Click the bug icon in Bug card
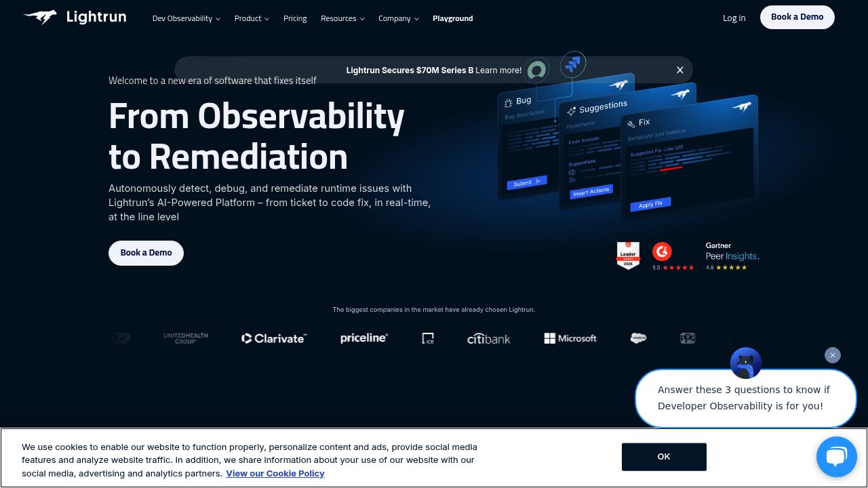 [x=508, y=103]
